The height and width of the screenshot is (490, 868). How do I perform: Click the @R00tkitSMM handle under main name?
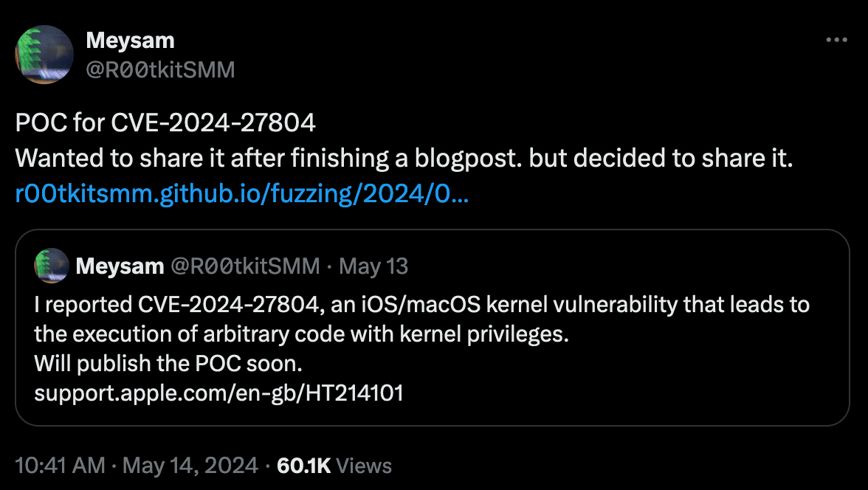[x=160, y=69]
